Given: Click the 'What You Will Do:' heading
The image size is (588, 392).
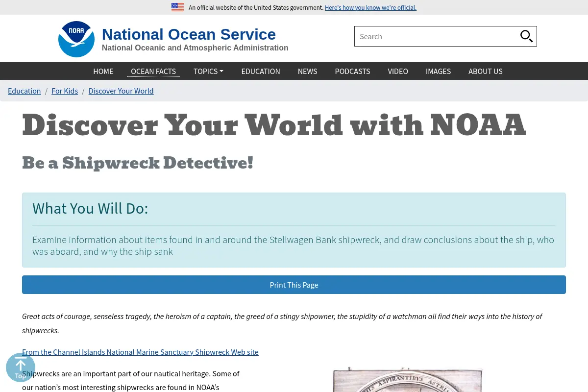Looking at the screenshot, I should coord(90,208).
